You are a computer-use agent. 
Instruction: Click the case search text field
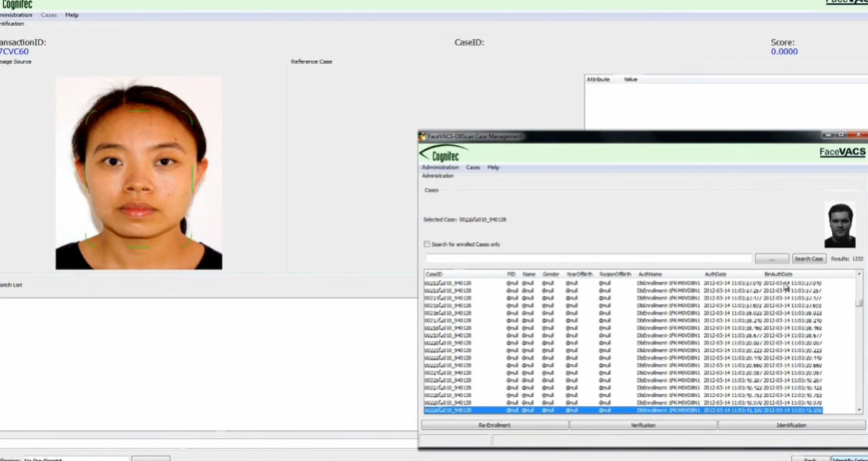coord(587,258)
